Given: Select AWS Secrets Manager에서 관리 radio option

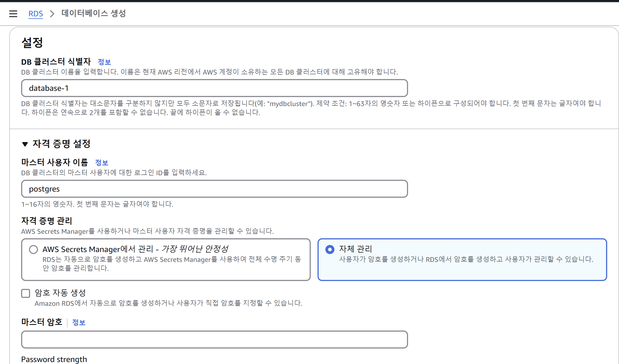Looking at the screenshot, I should (33, 249).
